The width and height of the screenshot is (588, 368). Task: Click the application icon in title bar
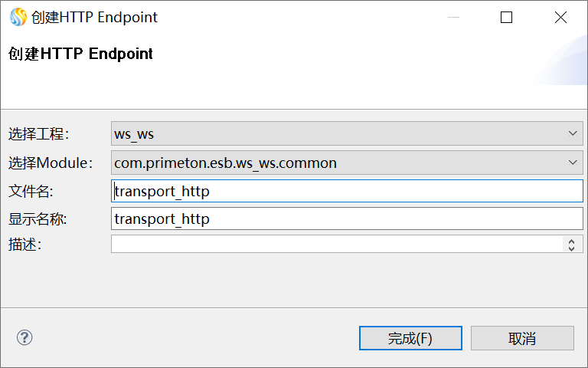[x=17, y=17]
